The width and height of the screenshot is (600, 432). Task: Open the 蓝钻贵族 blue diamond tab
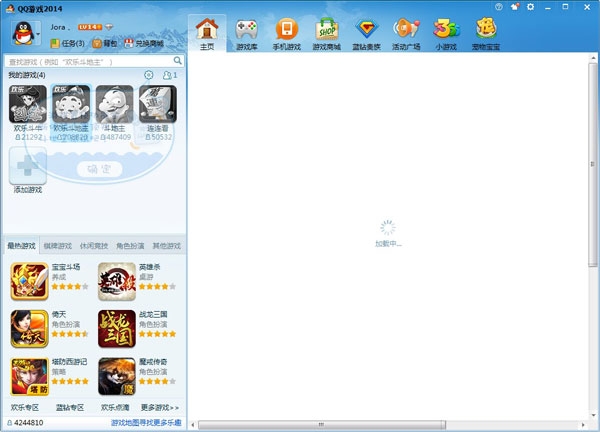pyautogui.click(x=366, y=34)
